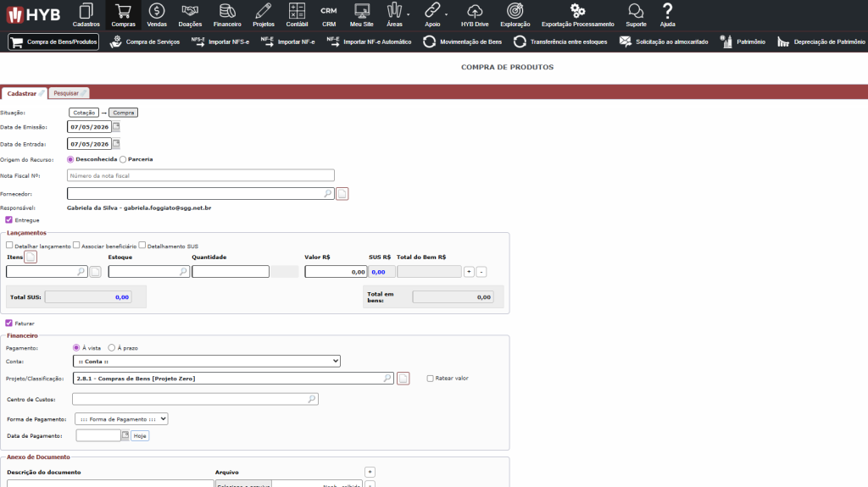Switch to the Pesquisar tab

70,93
